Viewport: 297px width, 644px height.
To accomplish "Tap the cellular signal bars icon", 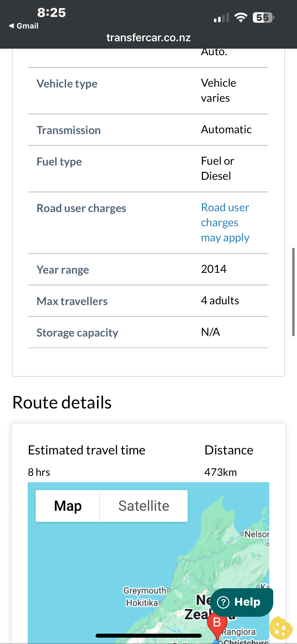I will click(221, 18).
